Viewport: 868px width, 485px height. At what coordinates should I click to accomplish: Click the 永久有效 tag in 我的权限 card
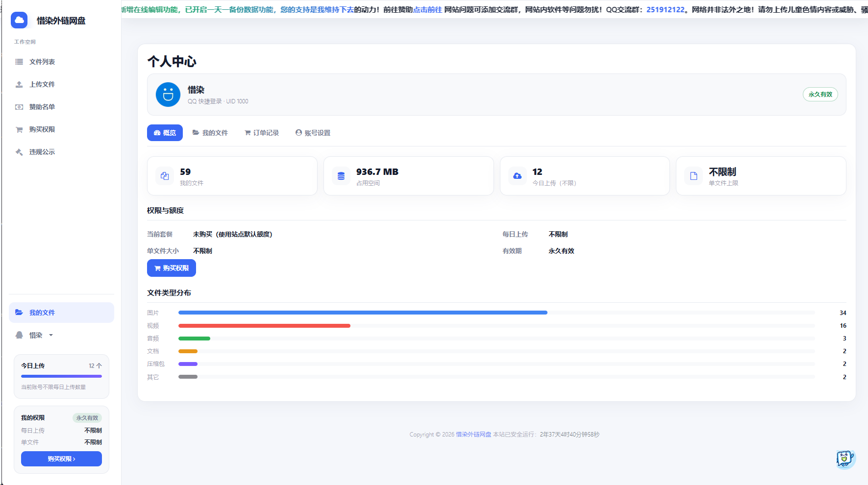tap(87, 418)
